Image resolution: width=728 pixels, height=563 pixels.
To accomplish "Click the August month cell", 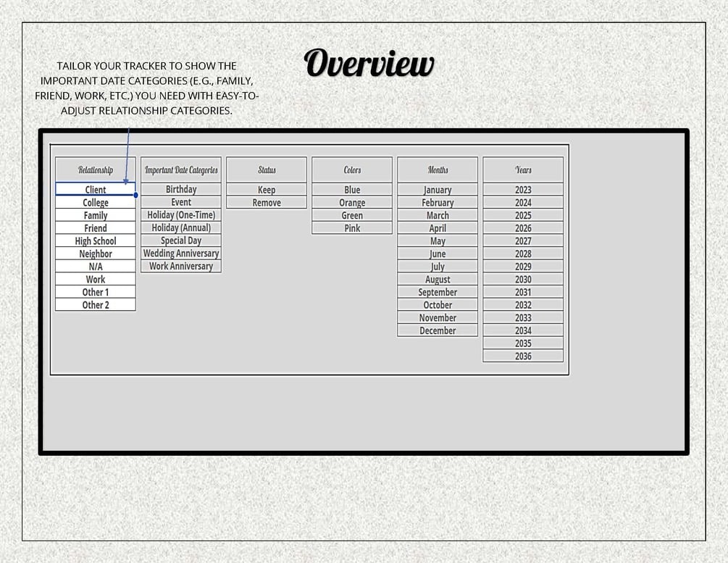I will (438, 279).
